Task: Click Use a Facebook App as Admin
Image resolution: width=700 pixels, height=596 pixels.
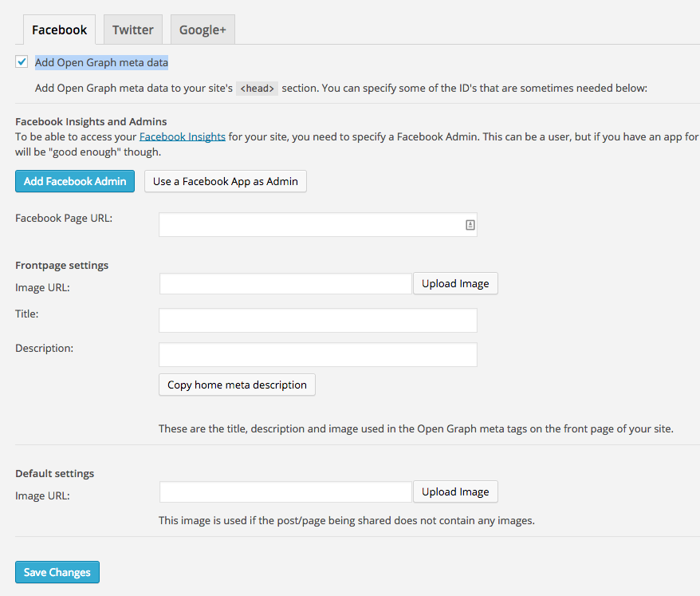Action: click(226, 181)
